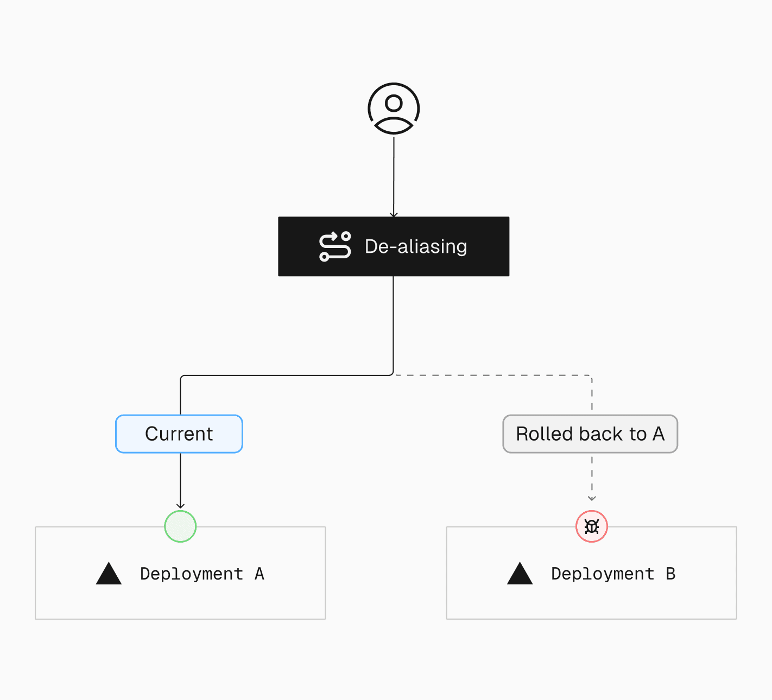772x700 pixels.
Task: Click the dashed arrowhead above the bug icon
Action: (x=592, y=498)
